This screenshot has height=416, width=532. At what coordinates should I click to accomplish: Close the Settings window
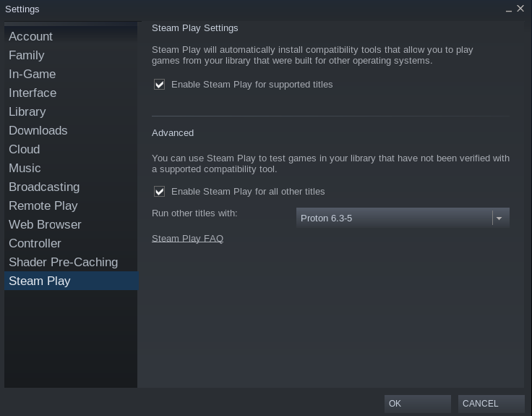[520, 9]
